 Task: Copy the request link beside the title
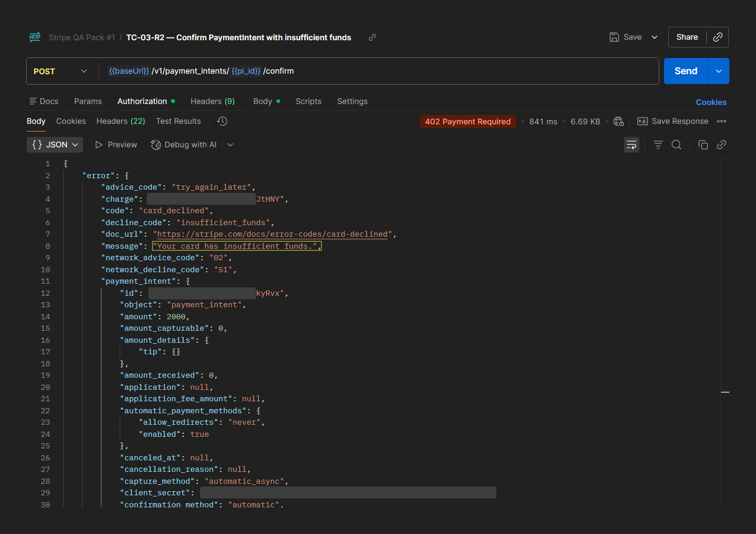point(372,37)
